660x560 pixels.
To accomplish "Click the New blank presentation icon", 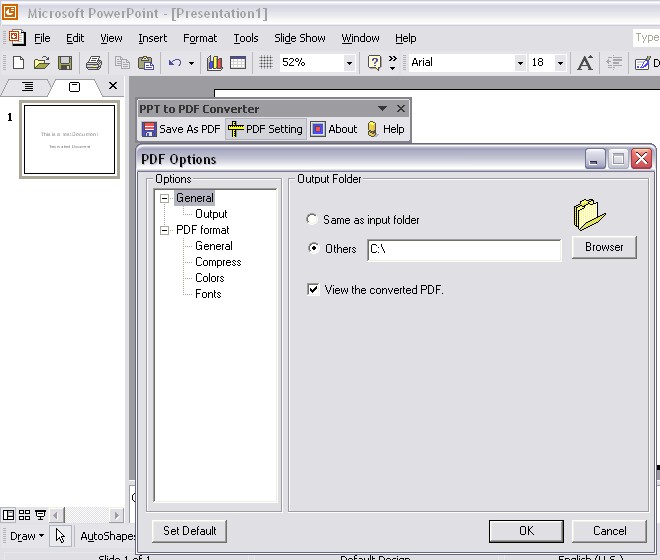I will (18, 63).
